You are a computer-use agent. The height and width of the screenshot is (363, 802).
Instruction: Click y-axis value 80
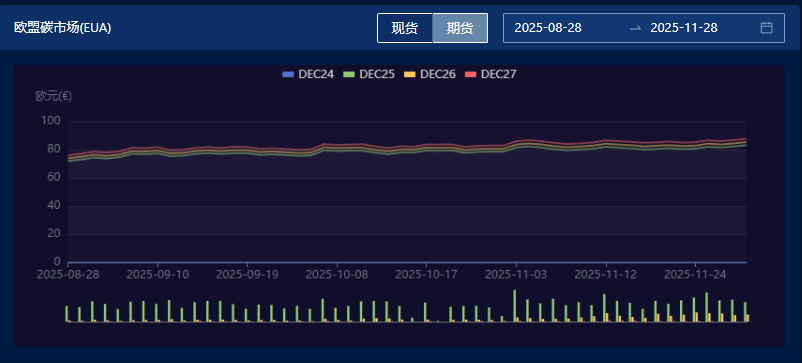point(55,149)
